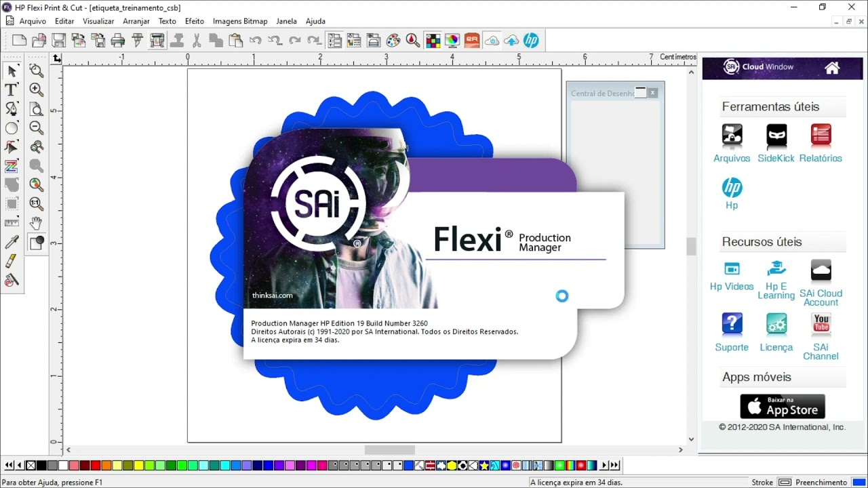Open Relatórios in the Cloud Window
The image size is (868, 488).
[x=821, y=144]
